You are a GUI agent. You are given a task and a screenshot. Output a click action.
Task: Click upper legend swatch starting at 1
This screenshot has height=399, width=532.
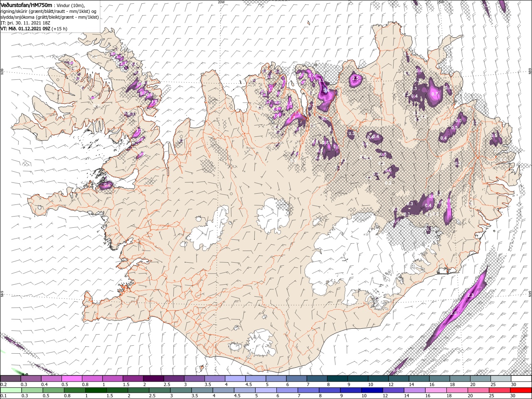click(x=112, y=379)
